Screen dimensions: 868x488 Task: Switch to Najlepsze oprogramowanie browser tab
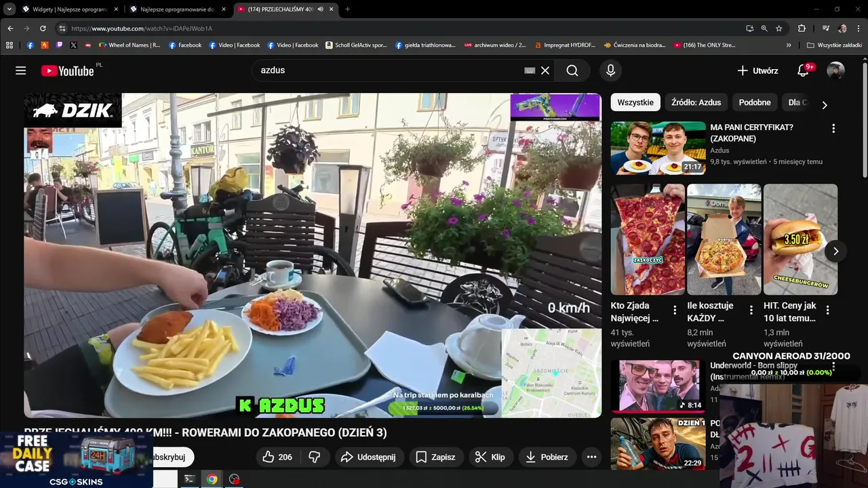pos(178,9)
